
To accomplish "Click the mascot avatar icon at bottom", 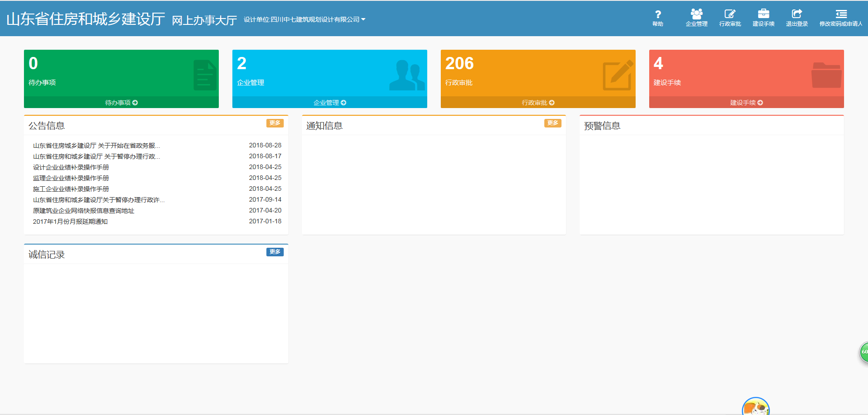I will pyautogui.click(x=755, y=407).
